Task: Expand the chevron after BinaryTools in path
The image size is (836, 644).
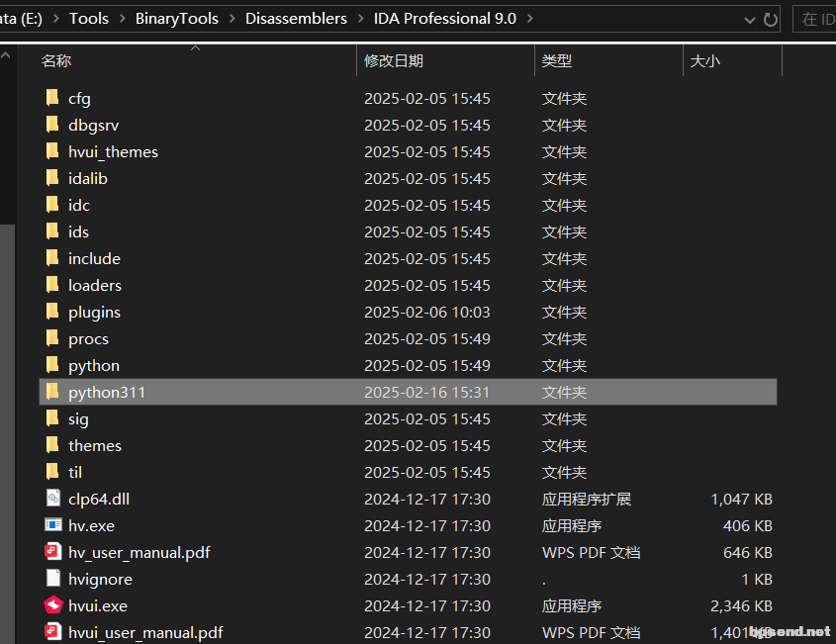Action: [x=232, y=19]
